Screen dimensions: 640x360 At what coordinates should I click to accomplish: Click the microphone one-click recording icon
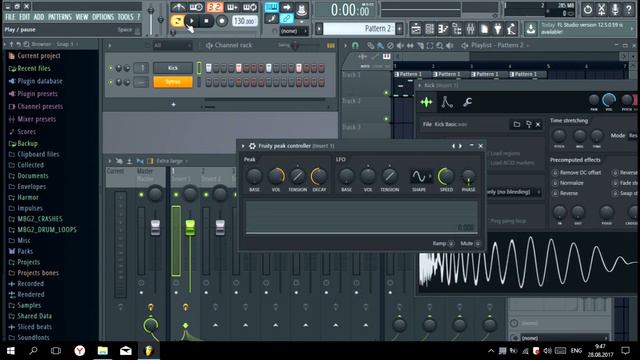(x=615, y=9)
